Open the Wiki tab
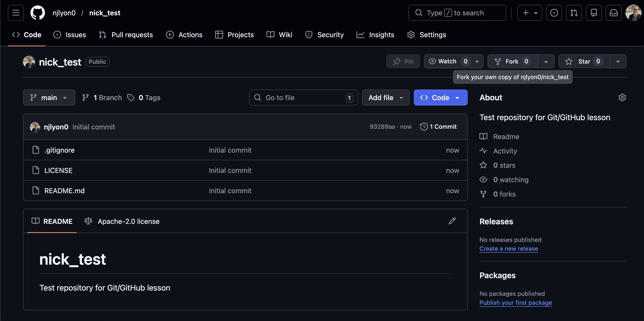The image size is (644, 321). pos(279,35)
